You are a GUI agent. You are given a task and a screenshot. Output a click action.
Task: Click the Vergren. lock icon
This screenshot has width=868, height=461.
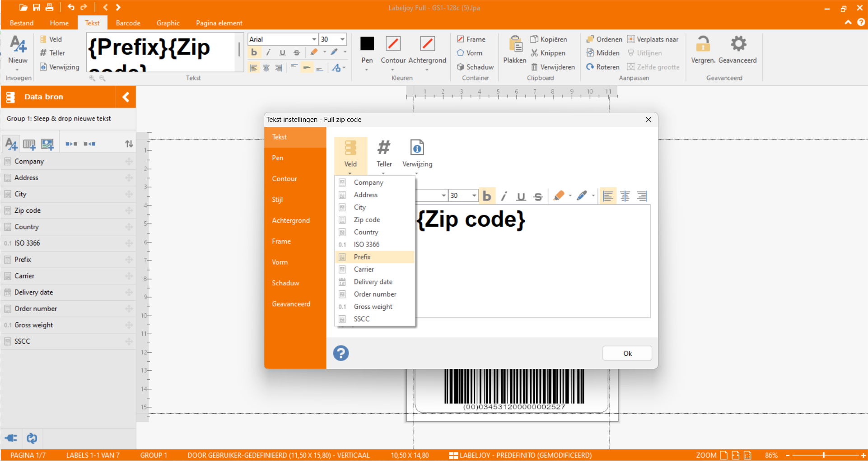[703, 44]
